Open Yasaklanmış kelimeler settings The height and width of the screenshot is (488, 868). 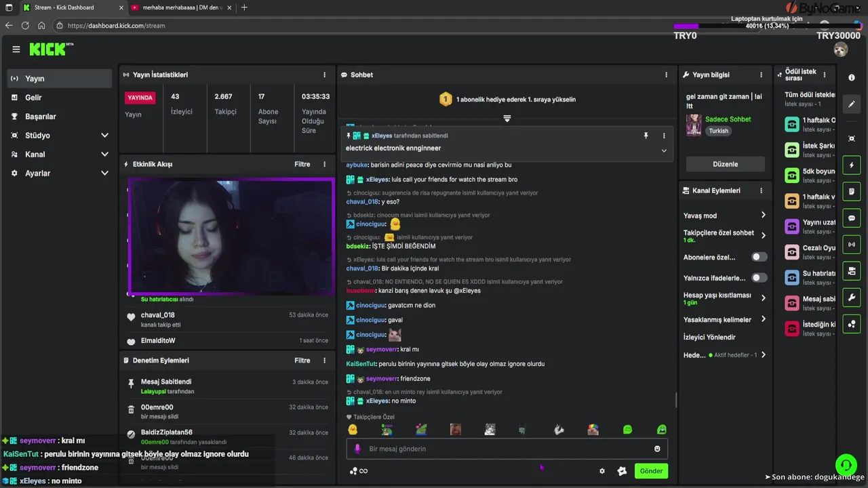pyautogui.click(x=725, y=319)
